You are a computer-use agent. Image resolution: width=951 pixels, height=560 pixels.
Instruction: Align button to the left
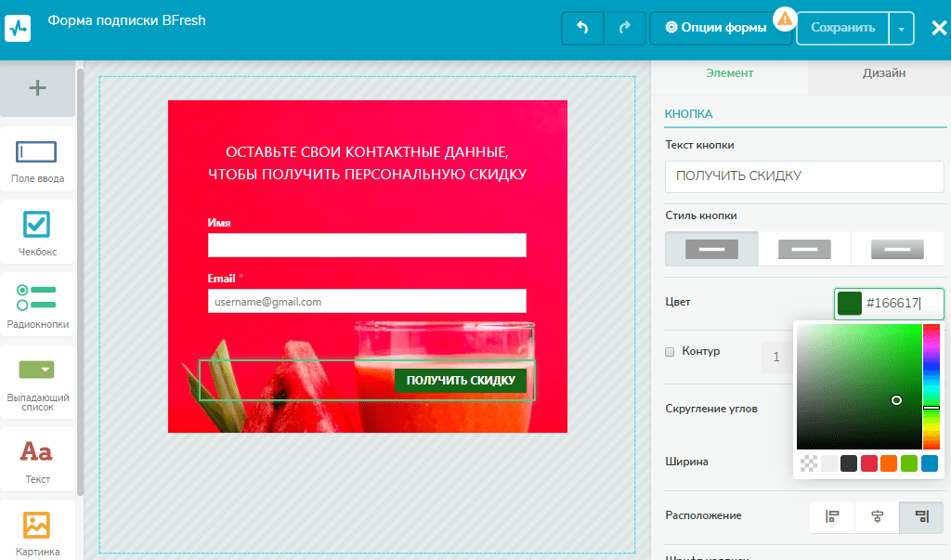(832, 516)
